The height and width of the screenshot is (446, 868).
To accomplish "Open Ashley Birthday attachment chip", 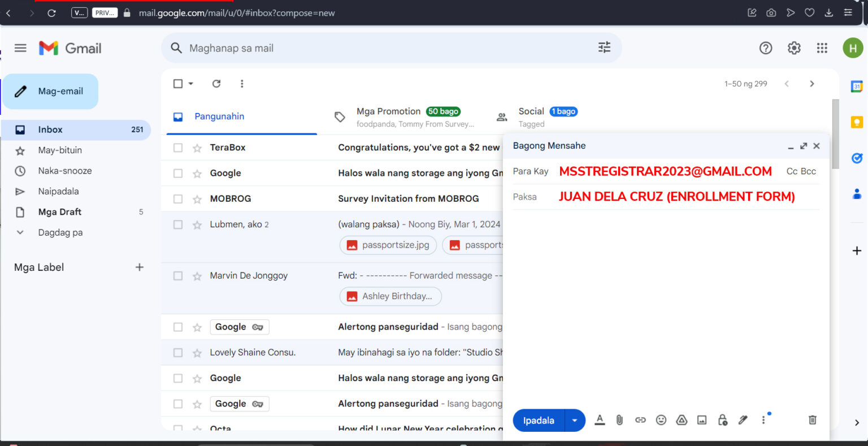I will (x=390, y=296).
